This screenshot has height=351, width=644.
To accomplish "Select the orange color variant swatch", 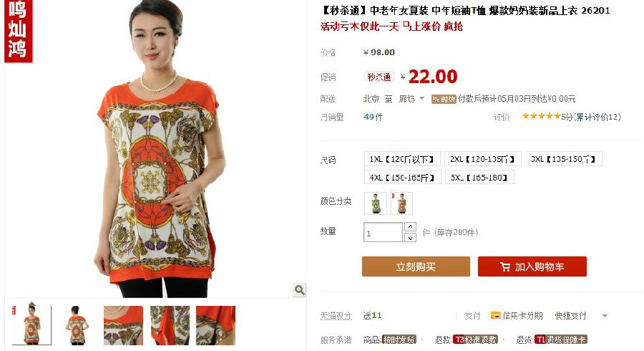I will click(x=401, y=203).
